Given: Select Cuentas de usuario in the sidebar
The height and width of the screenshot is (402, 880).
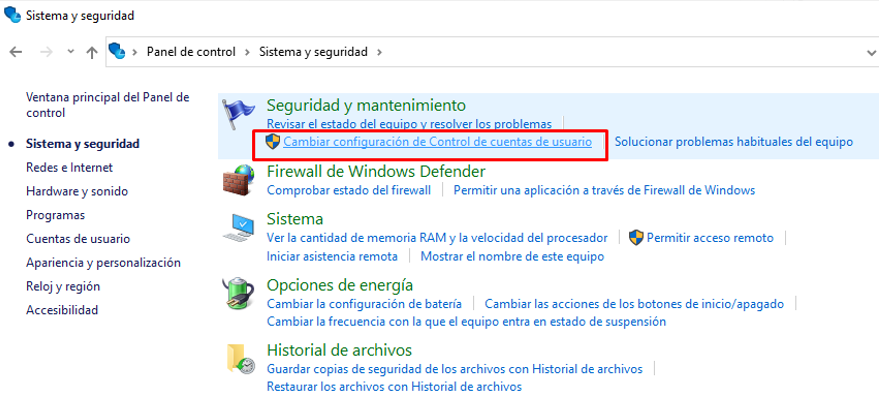Looking at the screenshot, I should (x=78, y=239).
